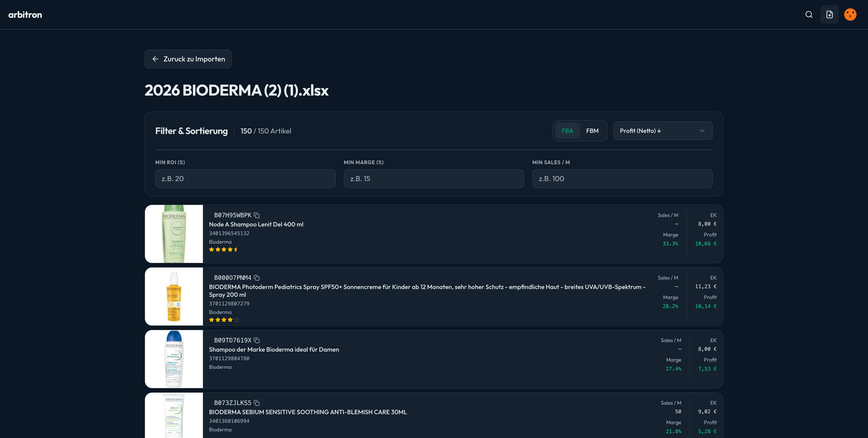
Task: Click the Photoderm Pediatrics Spray thumbnail
Action: pyautogui.click(x=174, y=296)
